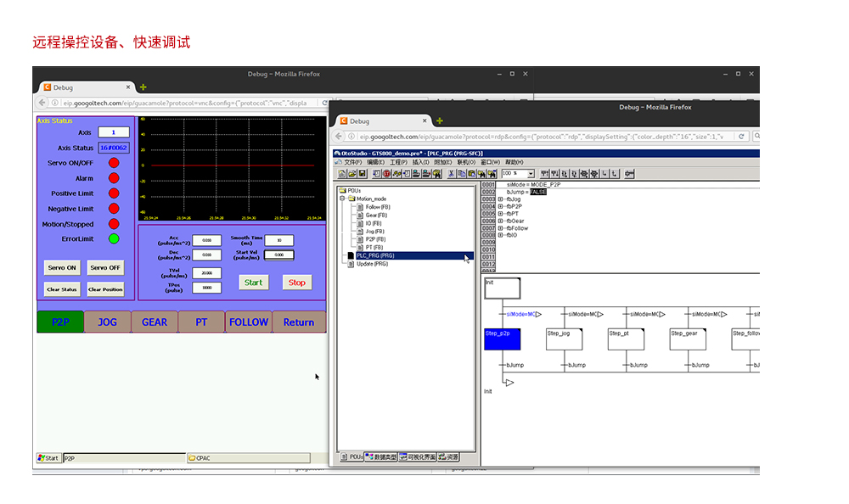Switch to FOLLOW mode button
Viewport: 849px width, 504px height.
249,322
